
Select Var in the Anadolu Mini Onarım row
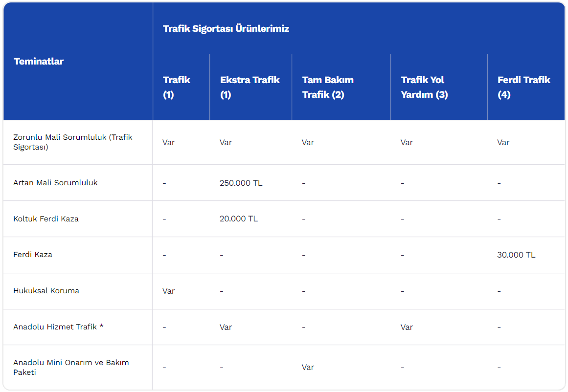[x=308, y=368]
